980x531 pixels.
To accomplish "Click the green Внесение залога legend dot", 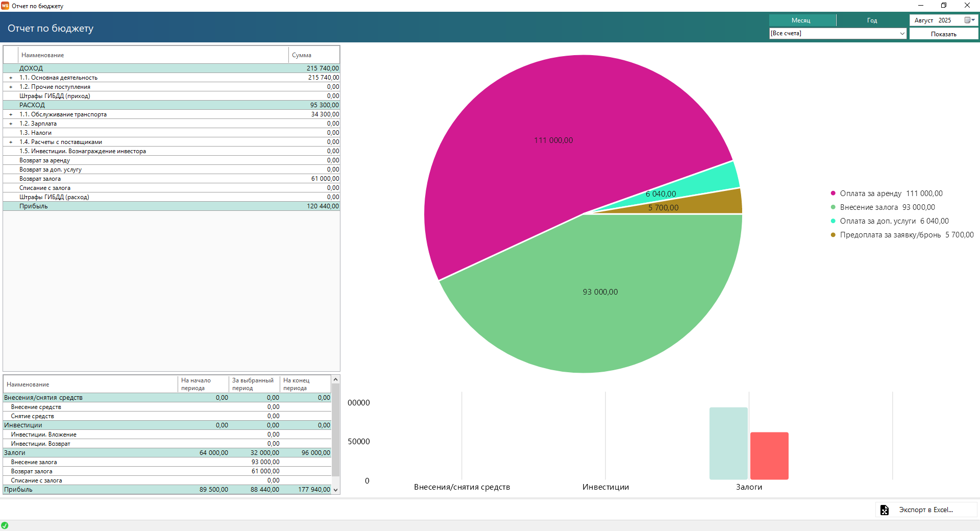I will pos(833,207).
